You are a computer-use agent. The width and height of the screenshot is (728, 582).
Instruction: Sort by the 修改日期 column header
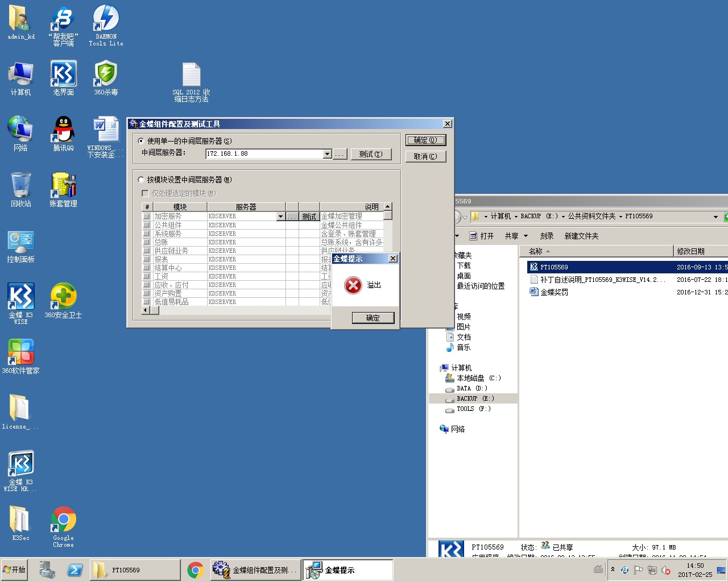coord(701,251)
